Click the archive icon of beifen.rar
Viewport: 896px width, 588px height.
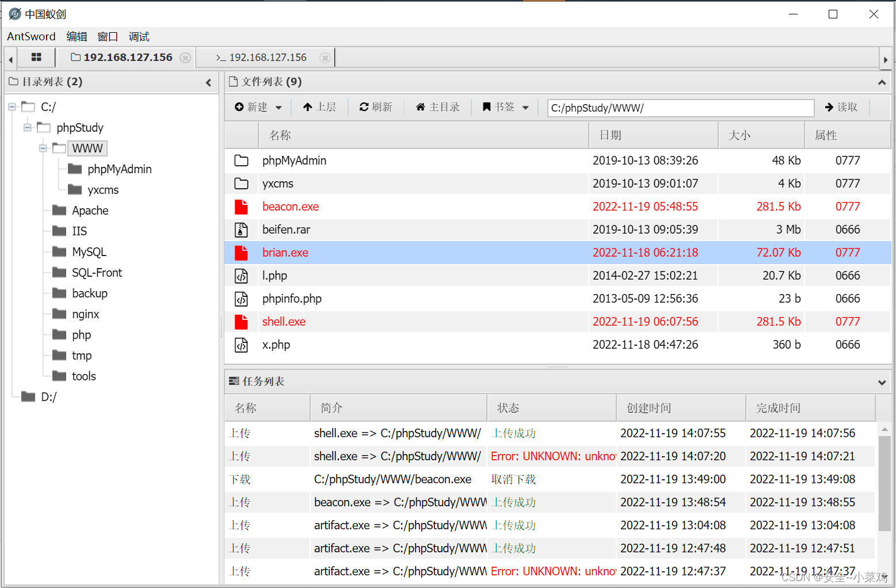(241, 230)
